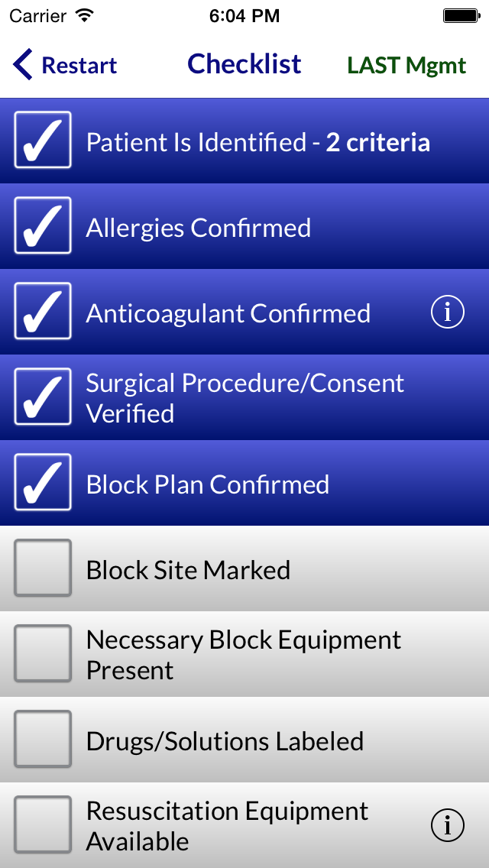Tap the back chevron icon beside Restart
Image resolution: width=489 pixels, height=868 pixels.
point(24,65)
